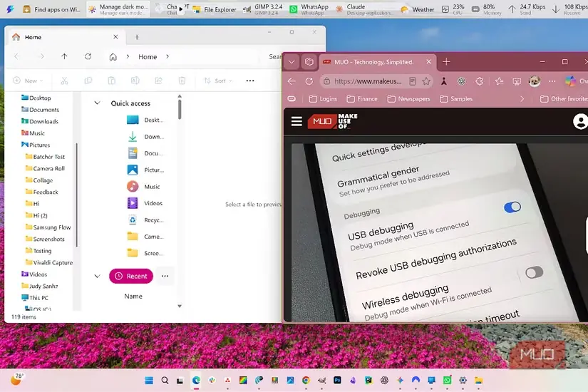Click the Up arrow in File Explorer navigation
This screenshot has height=392, width=588.
(x=64, y=56)
